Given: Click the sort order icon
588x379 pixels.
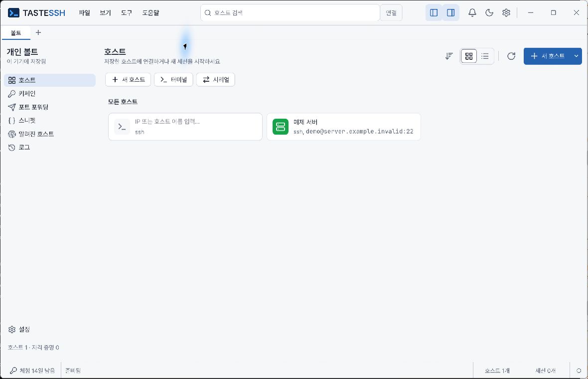Looking at the screenshot, I should point(449,56).
